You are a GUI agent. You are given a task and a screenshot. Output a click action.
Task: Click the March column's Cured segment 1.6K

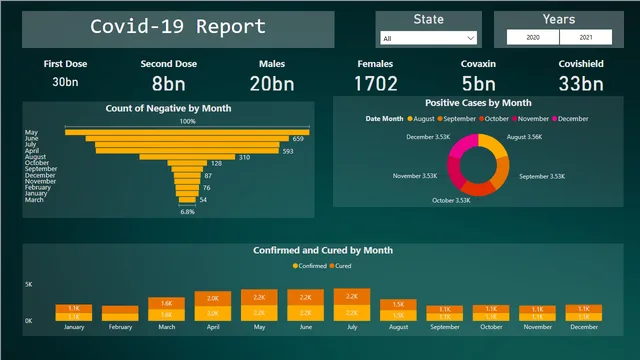pyautogui.click(x=166, y=303)
